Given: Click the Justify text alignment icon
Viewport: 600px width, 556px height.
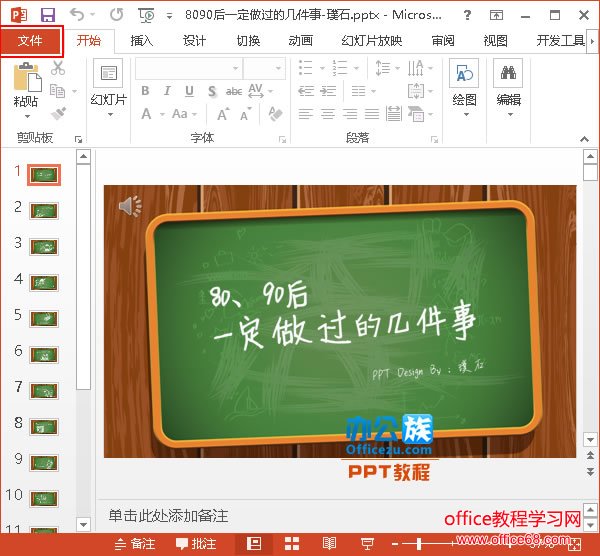Looking at the screenshot, I should coord(372,114).
